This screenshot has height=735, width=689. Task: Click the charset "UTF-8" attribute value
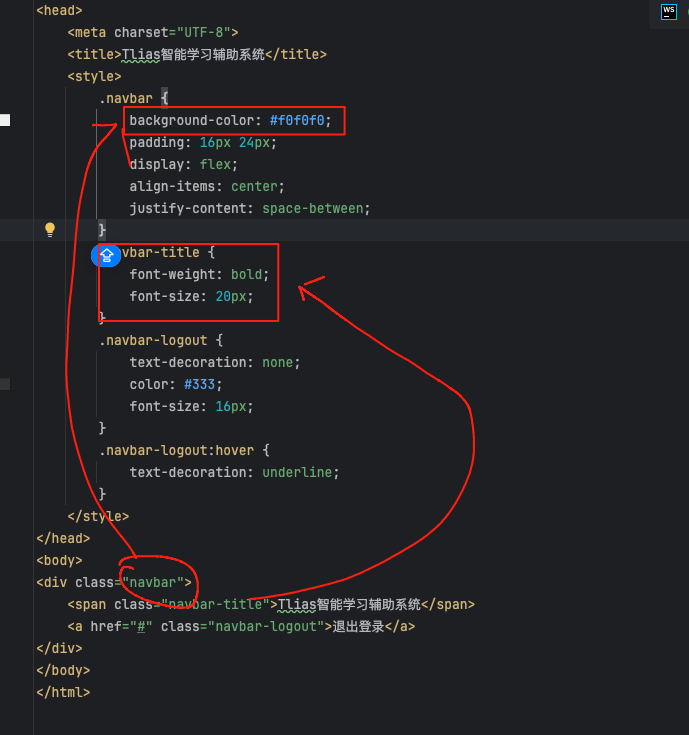click(x=207, y=32)
